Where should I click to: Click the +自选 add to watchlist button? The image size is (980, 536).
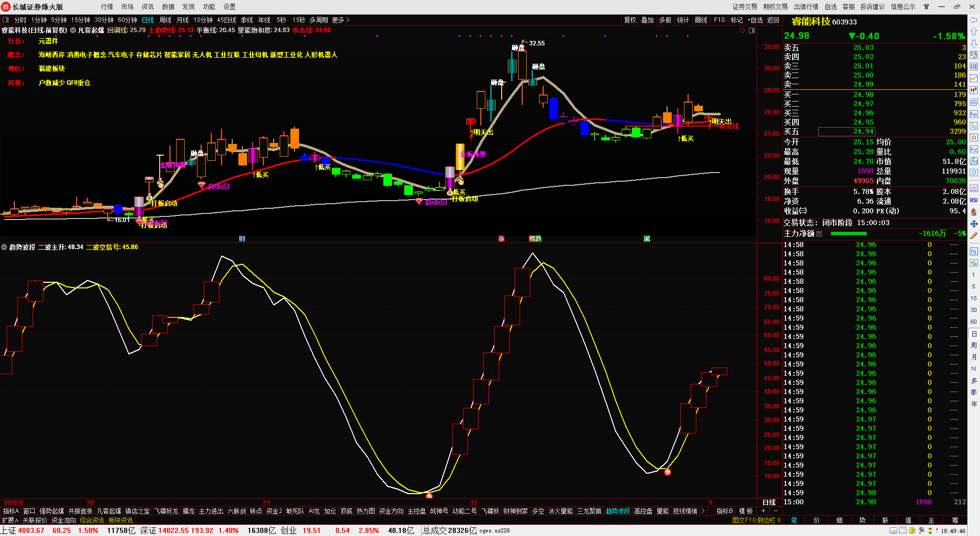pyautogui.click(x=755, y=20)
